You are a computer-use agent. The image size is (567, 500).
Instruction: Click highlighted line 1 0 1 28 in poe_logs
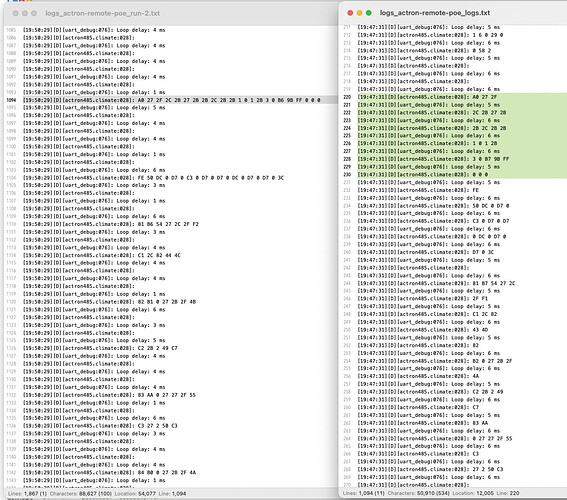click(427, 143)
